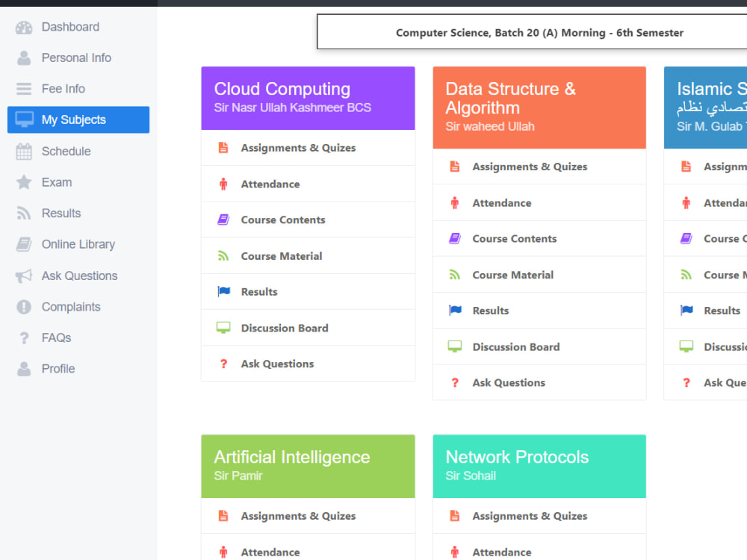Click the Dashboard gauge icon in sidebar
The width and height of the screenshot is (747, 560).
coord(24,28)
